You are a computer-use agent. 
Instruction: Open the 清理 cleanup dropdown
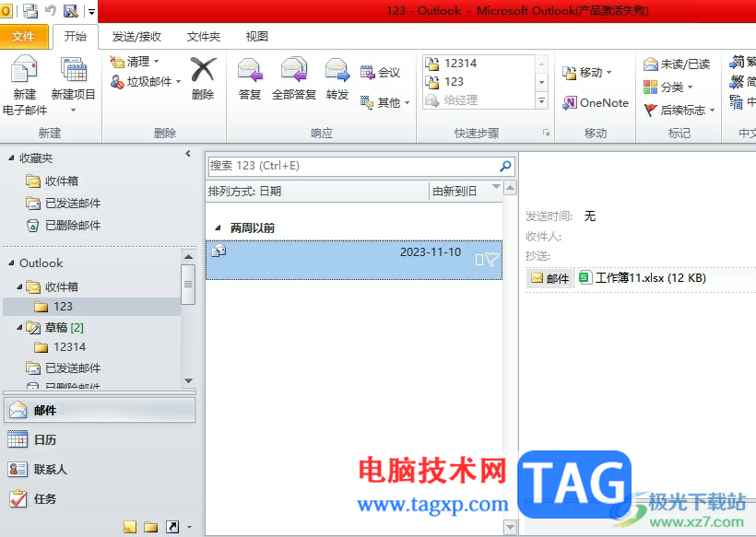[135, 61]
